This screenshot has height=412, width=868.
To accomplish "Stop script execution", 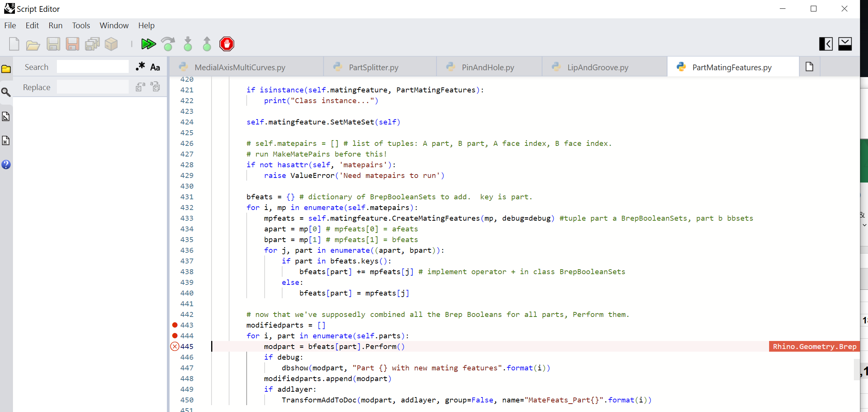I will (227, 44).
